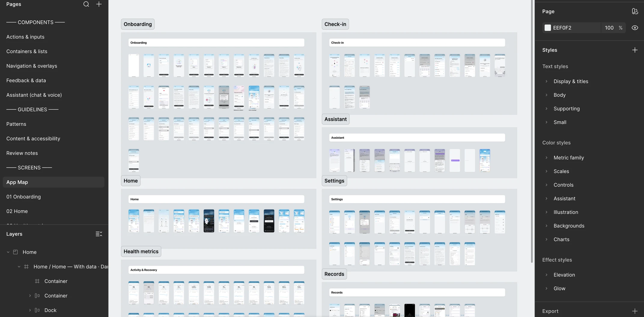The height and width of the screenshot is (317, 644).
Task: Switch to Navigation & overlays page
Action: coord(53,66)
